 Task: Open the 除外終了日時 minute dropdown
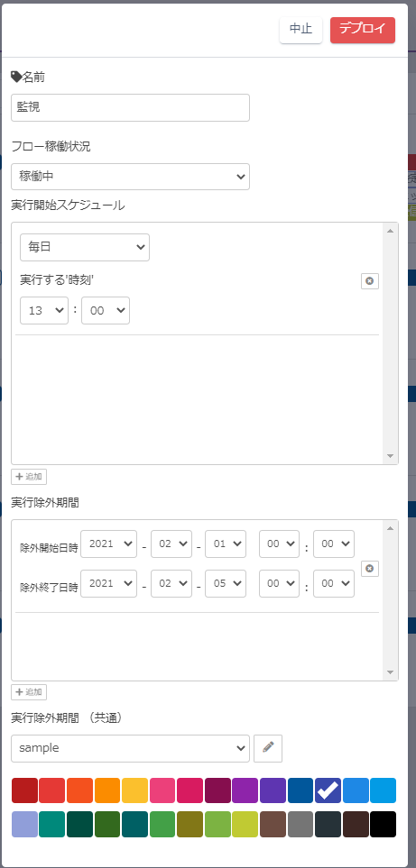point(334,583)
